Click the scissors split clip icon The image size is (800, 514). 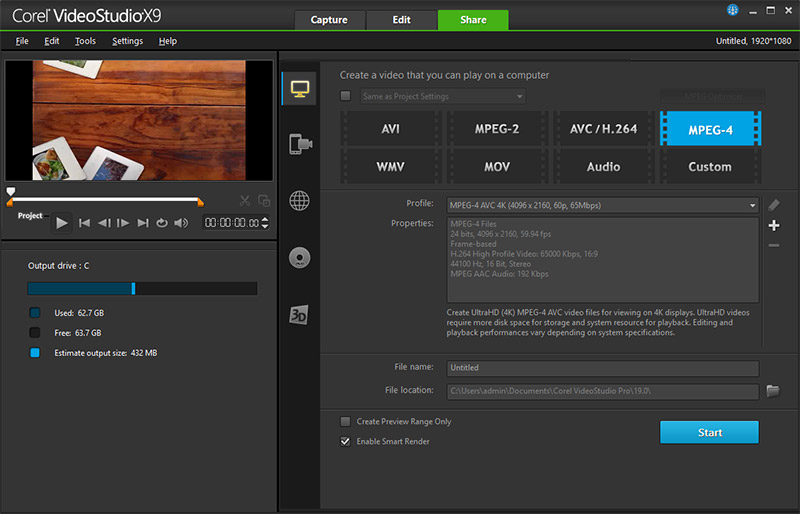tap(245, 201)
